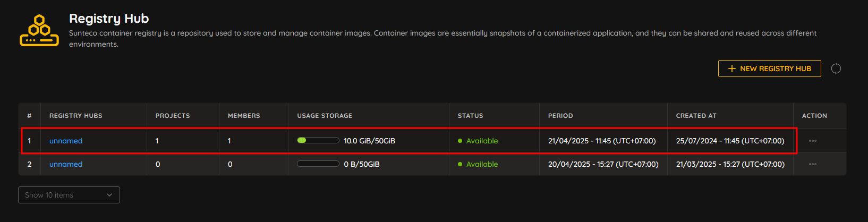Click the green Available dot in row 1
Screen dimensions: 868x222
click(x=460, y=141)
